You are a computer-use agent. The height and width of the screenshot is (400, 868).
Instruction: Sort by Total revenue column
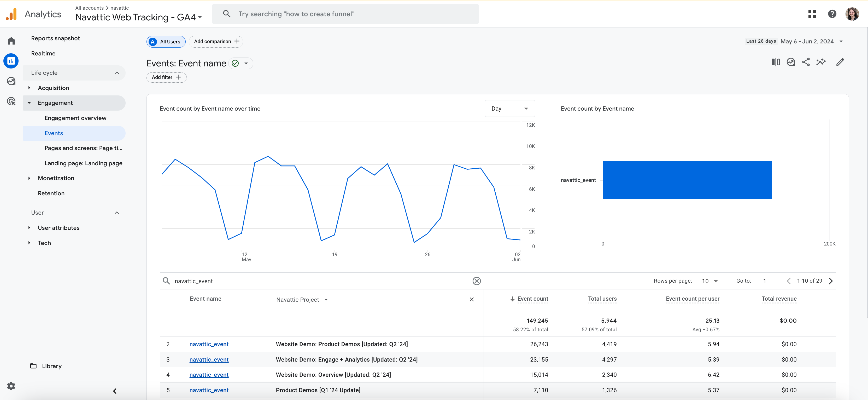click(779, 299)
